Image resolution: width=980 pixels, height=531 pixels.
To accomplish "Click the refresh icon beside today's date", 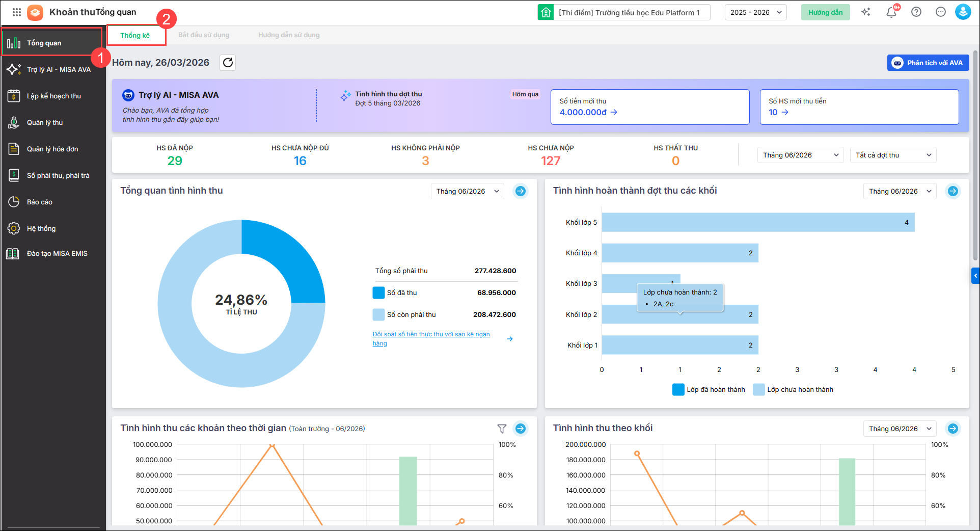I will (x=228, y=63).
